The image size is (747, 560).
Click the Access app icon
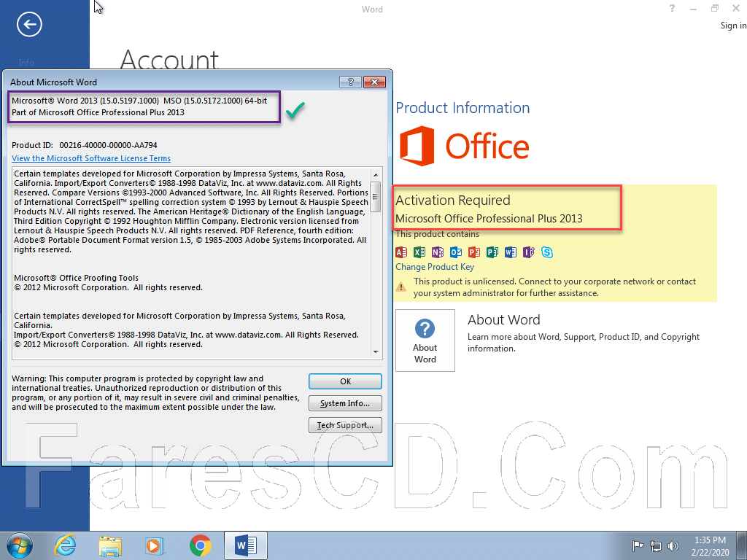(401, 252)
